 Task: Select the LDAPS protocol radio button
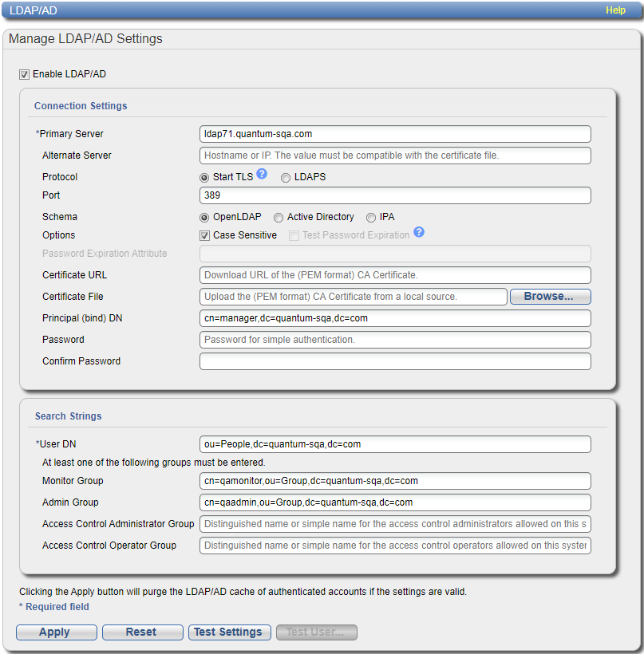click(x=286, y=177)
